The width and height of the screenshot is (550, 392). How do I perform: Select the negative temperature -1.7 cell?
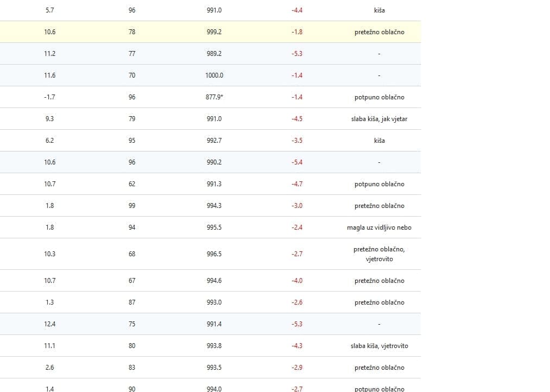(49, 97)
